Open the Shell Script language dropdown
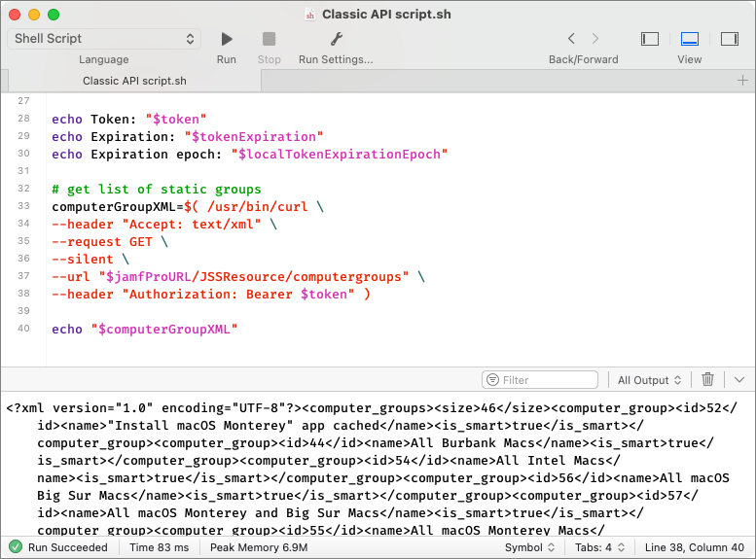Screen dimensions: 756x559 point(104,39)
